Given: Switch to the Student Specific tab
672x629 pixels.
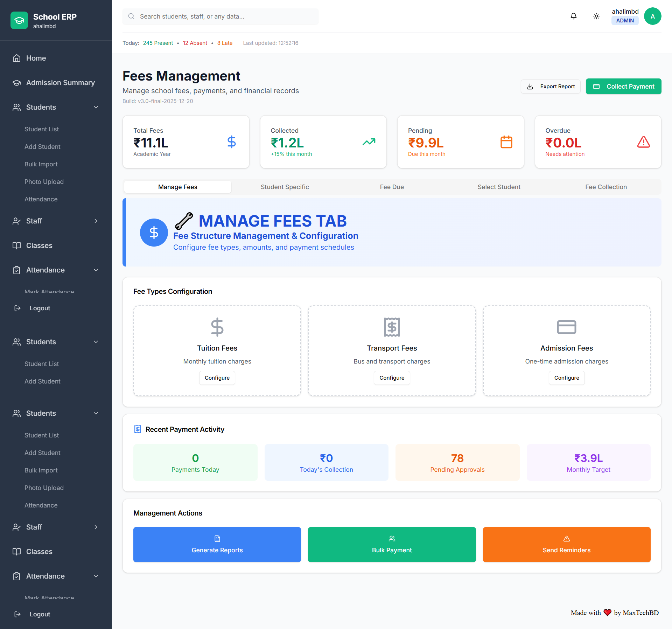Looking at the screenshot, I should [x=285, y=187].
